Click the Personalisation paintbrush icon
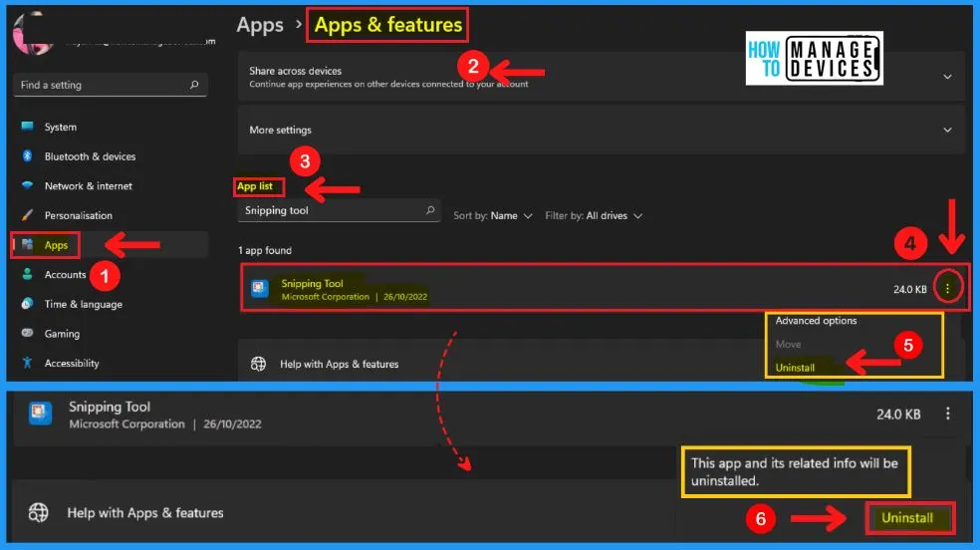Screen dimensions: 980x550 pyautogui.click(x=27, y=215)
